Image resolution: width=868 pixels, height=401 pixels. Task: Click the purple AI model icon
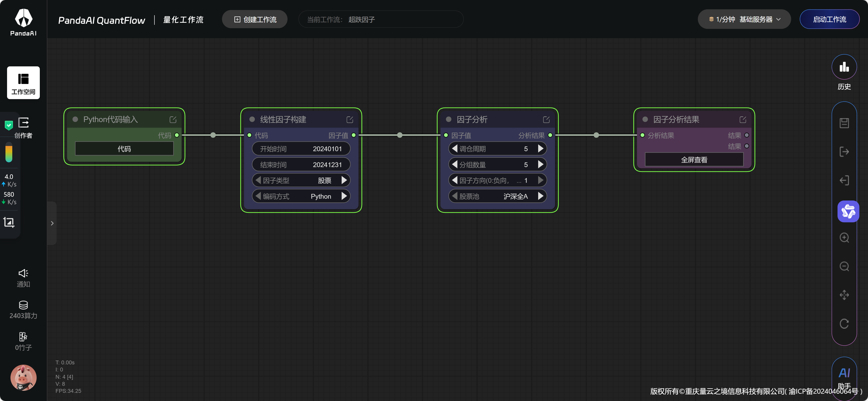(848, 211)
